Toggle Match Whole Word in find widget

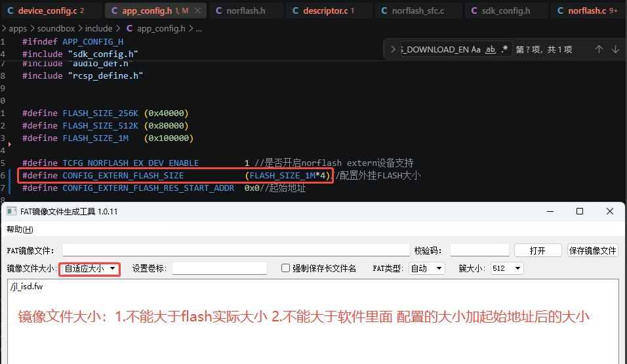[490, 49]
